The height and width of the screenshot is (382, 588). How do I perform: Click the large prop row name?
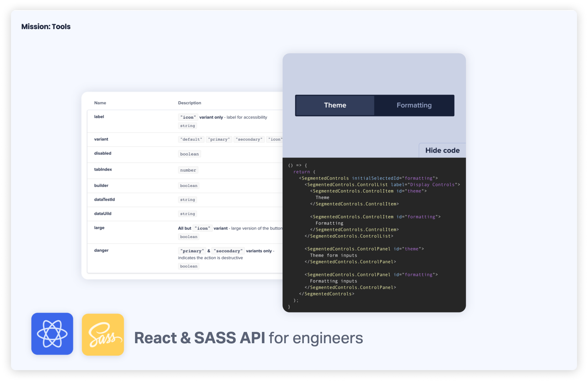pos(99,228)
